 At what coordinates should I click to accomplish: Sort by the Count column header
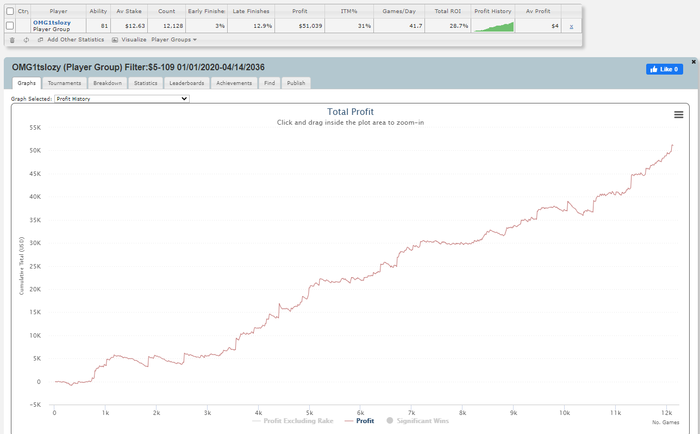click(x=167, y=11)
